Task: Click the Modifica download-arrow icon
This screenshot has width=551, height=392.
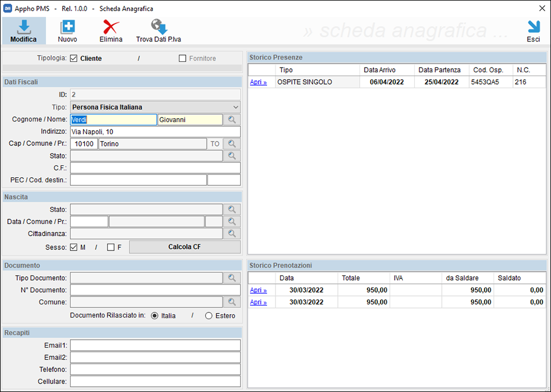Action: tap(23, 27)
